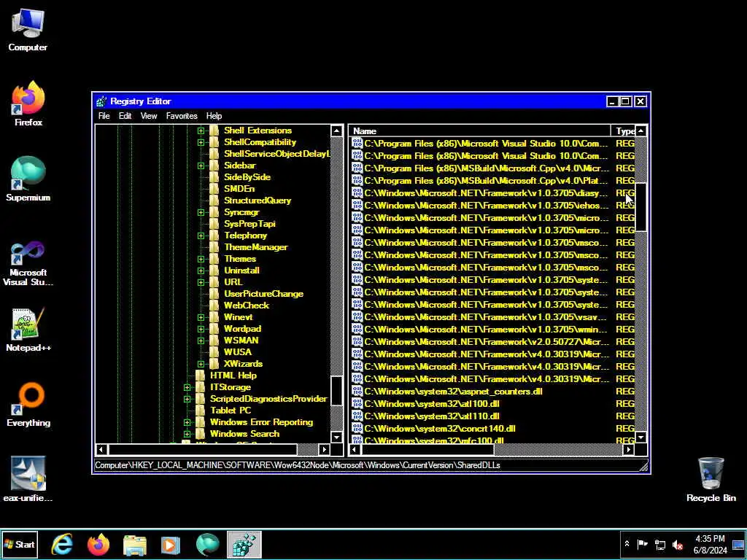Click the taskbar clock showing 4:35 PM
Image resolution: width=747 pixels, height=560 pixels.
pos(710,544)
